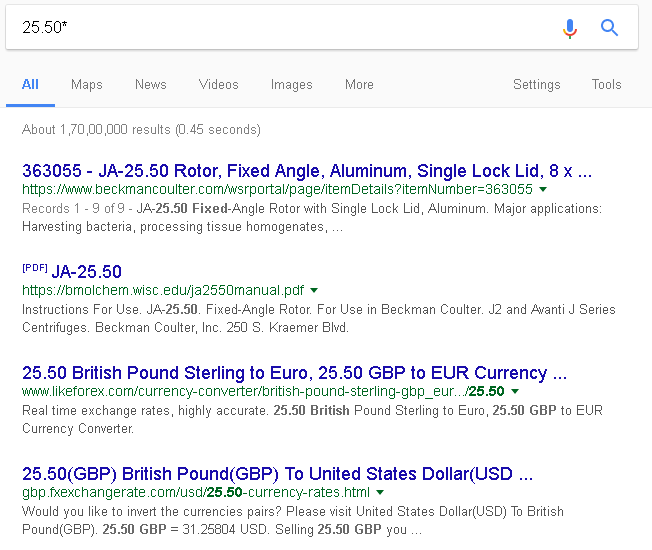Expand the arrow beside the beckmancoulter.com URL
This screenshot has width=652, height=550.
tap(543, 189)
